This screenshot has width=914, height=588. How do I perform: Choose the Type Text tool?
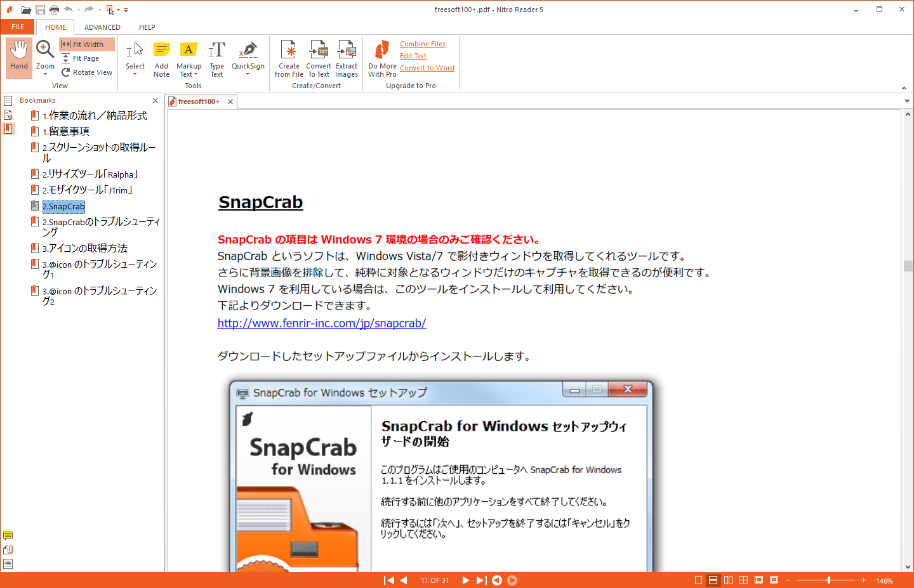click(216, 58)
